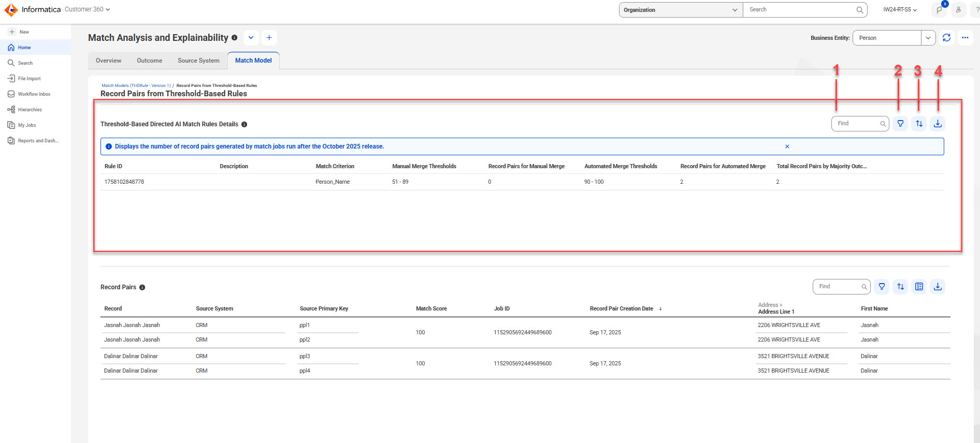Expand the page title chevron dropdown
The width and height of the screenshot is (980, 443).
(x=251, y=38)
